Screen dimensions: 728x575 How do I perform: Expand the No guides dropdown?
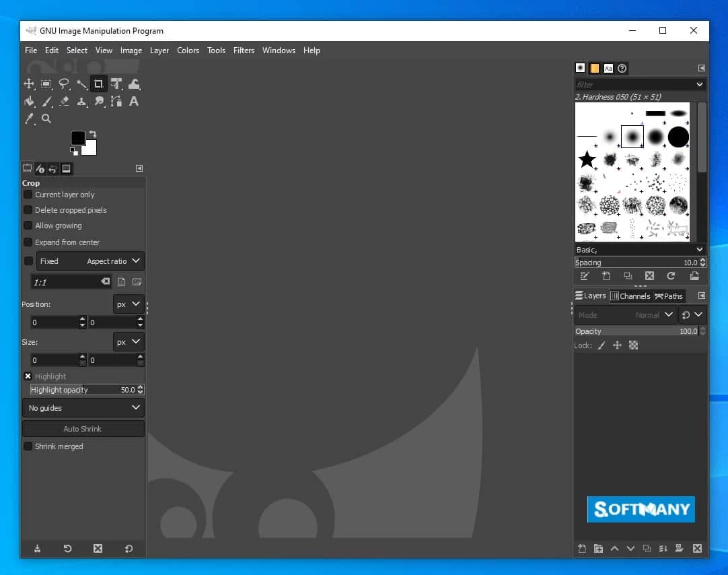pyautogui.click(x=83, y=408)
